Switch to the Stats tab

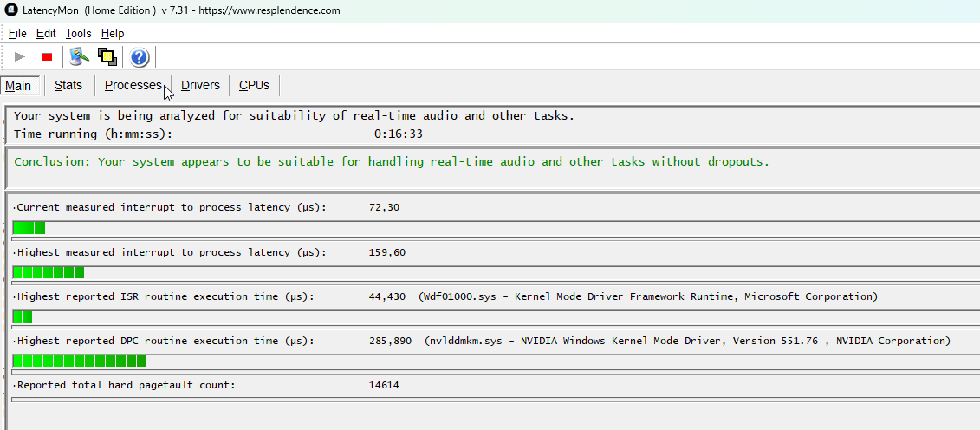coord(68,86)
